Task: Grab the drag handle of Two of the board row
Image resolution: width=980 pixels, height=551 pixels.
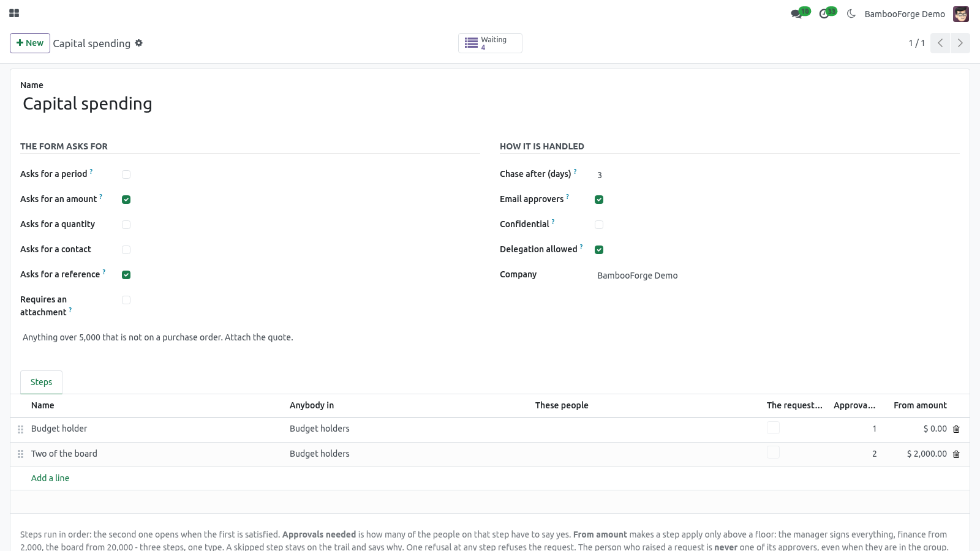Action: 20,454
